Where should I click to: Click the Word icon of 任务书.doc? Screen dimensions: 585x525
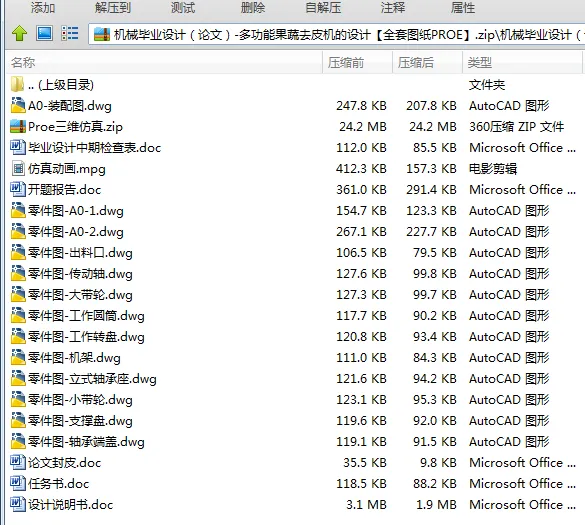click(18, 483)
